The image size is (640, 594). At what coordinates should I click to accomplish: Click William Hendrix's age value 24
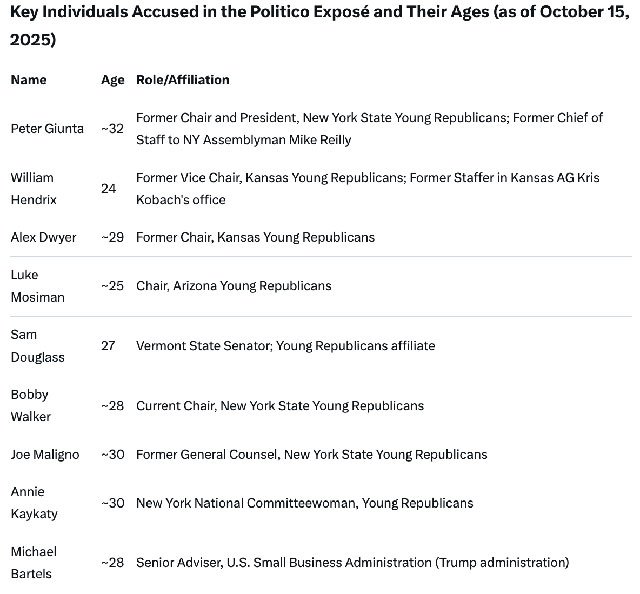(x=109, y=189)
